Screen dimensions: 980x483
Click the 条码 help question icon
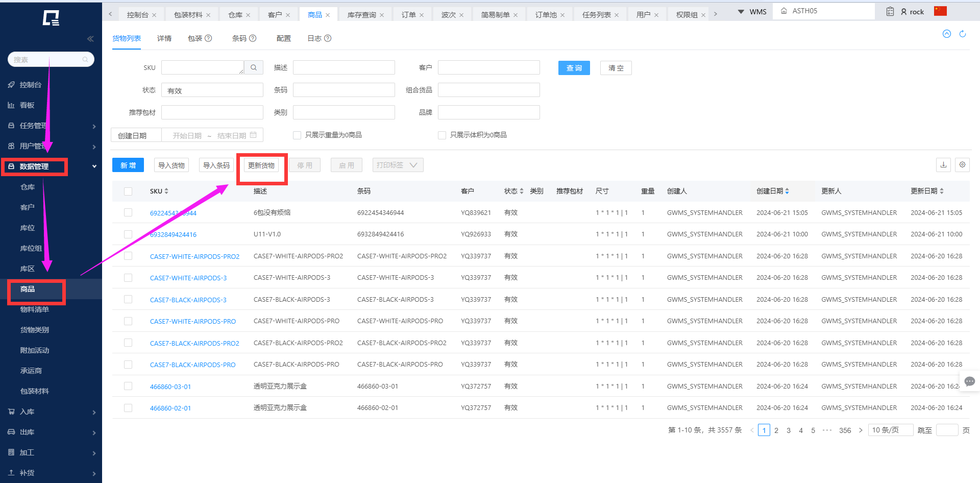(x=253, y=38)
